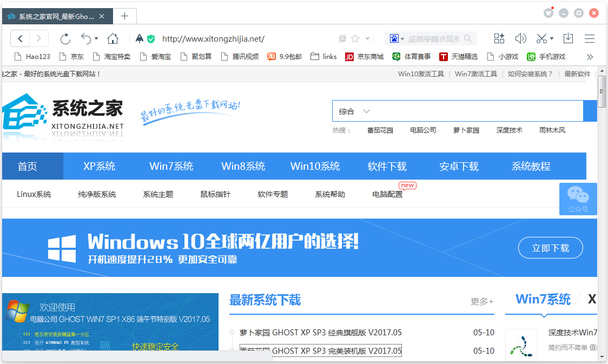Open the 京东 bookmark

(x=71, y=57)
